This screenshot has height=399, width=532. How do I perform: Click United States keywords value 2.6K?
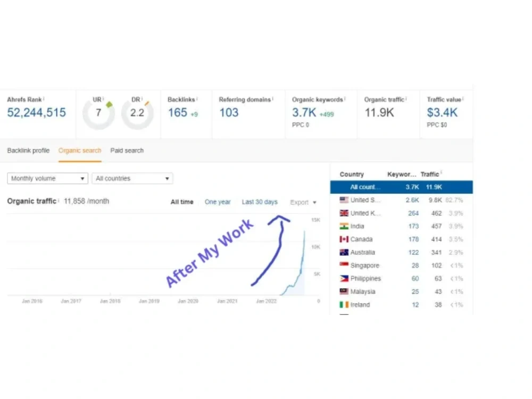pos(412,200)
